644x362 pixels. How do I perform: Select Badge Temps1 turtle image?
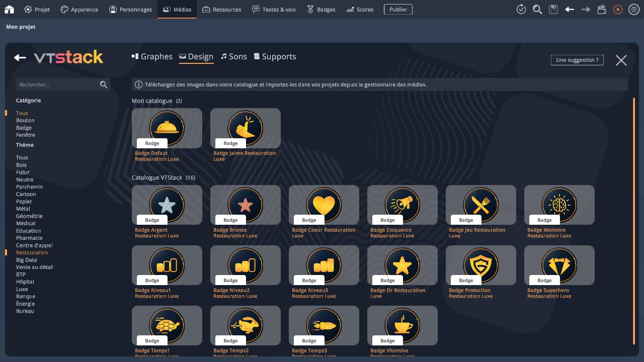point(167,325)
